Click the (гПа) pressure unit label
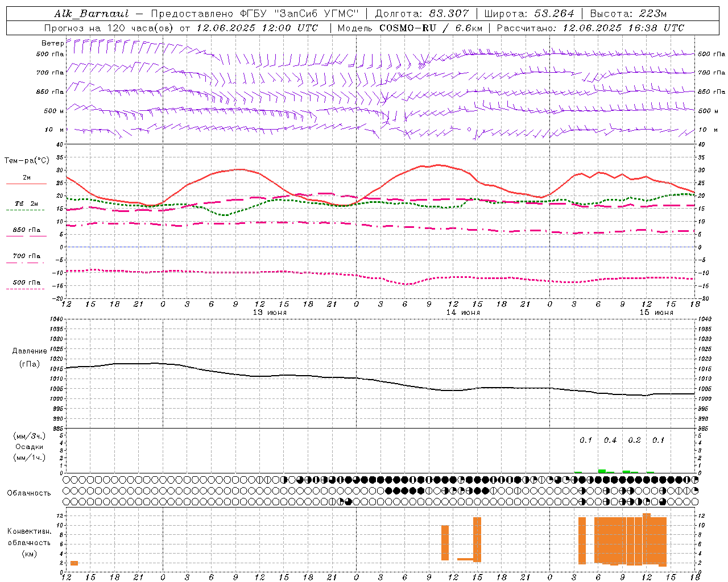728x582 pixels. tap(30, 364)
